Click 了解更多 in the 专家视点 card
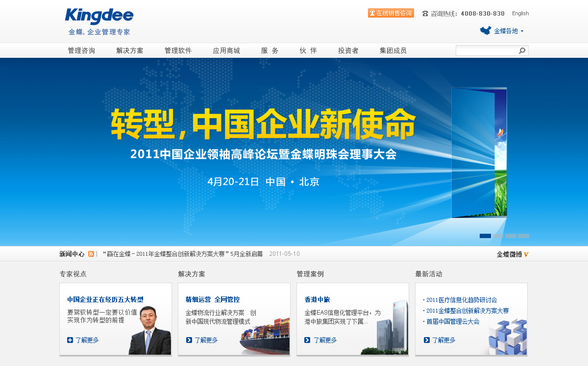 [87, 340]
